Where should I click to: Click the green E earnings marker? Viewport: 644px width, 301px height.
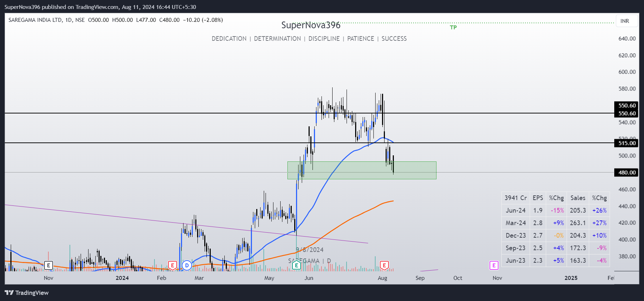296,265
